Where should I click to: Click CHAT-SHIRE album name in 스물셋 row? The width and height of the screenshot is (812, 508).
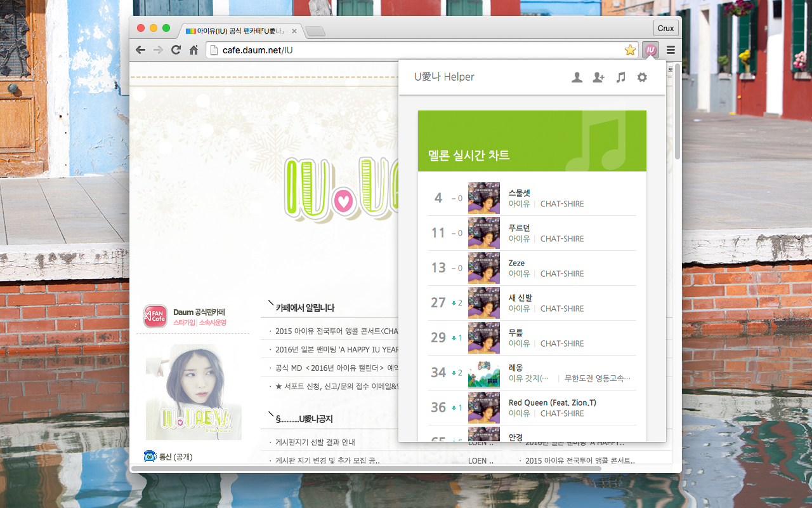pos(562,204)
